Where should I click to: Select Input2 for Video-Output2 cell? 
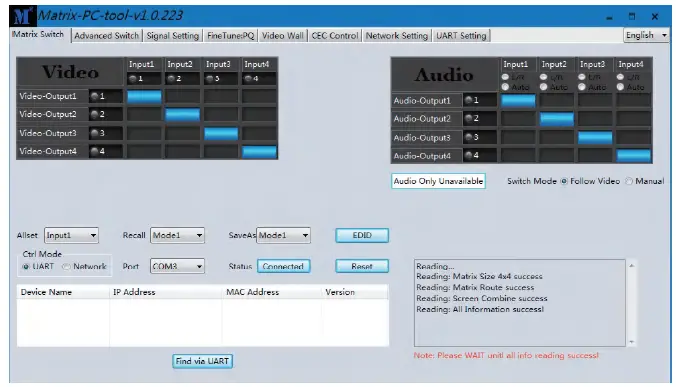pos(182,115)
